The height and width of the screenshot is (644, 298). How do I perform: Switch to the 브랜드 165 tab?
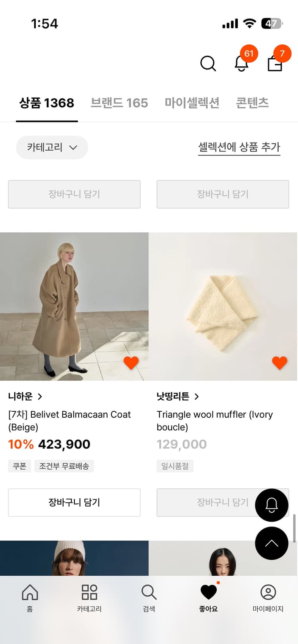tap(119, 102)
